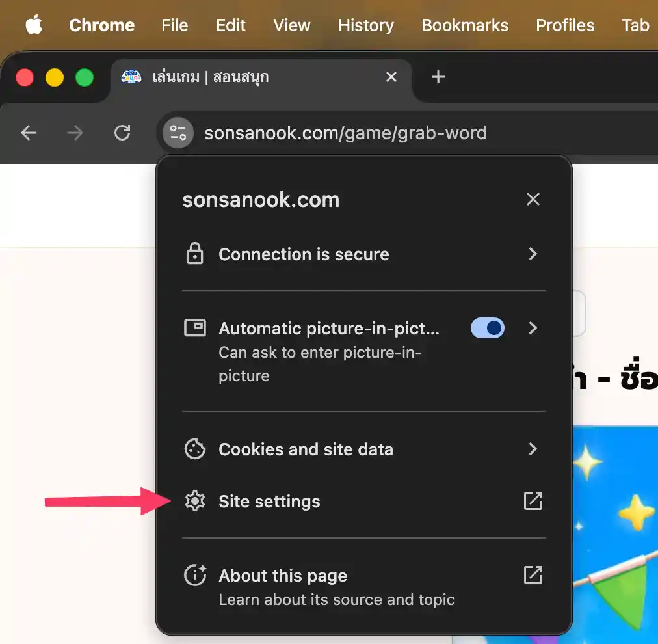Open the History menu
This screenshot has width=658, height=644.
[366, 25]
